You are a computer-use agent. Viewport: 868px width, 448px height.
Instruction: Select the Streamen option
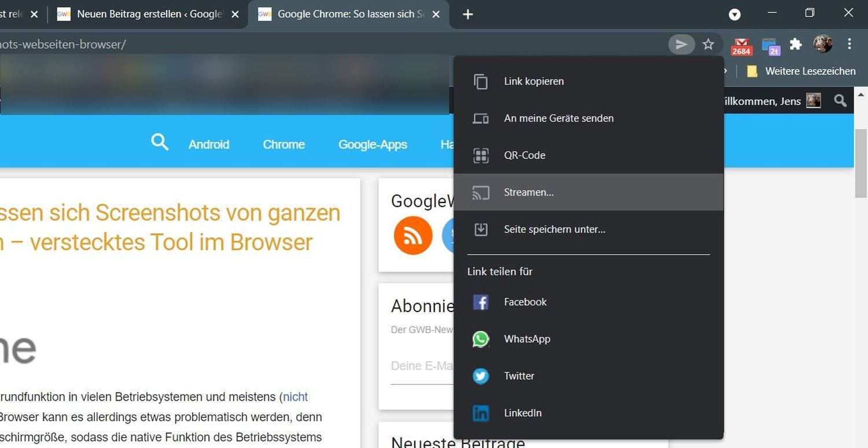pyautogui.click(x=528, y=193)
